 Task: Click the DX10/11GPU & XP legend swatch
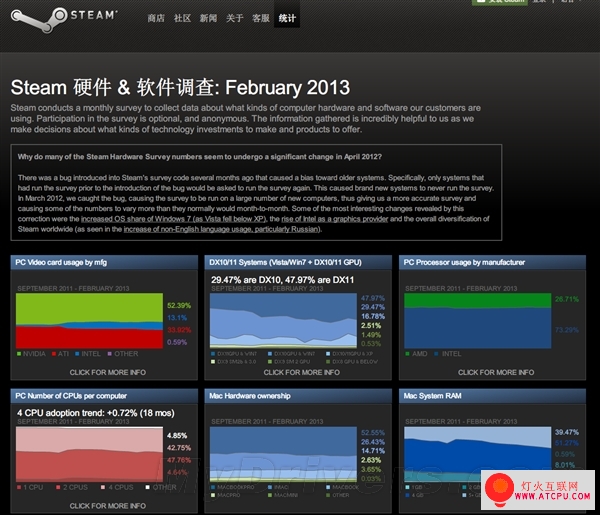328,354
